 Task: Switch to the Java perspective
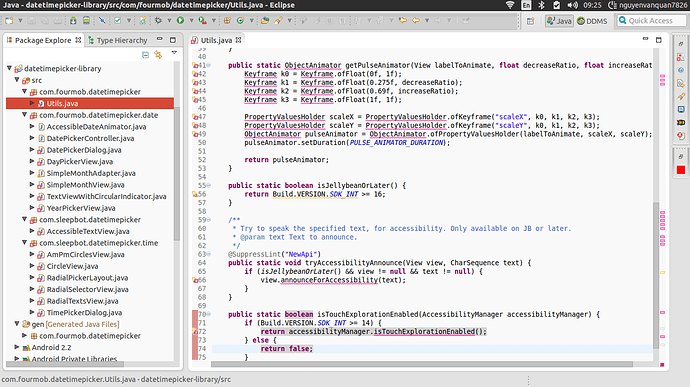pyautogui.click(x=559, y=21)
